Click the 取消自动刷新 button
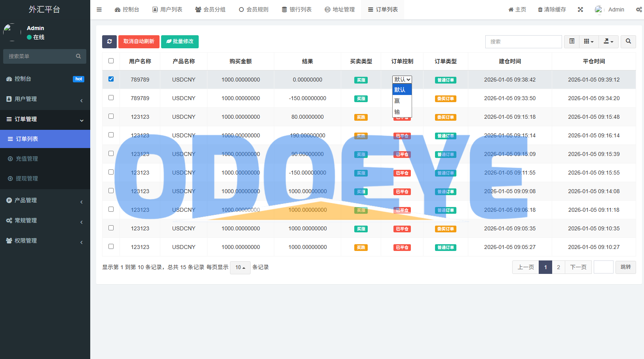The image size is (644, 359). coord(139,42)
